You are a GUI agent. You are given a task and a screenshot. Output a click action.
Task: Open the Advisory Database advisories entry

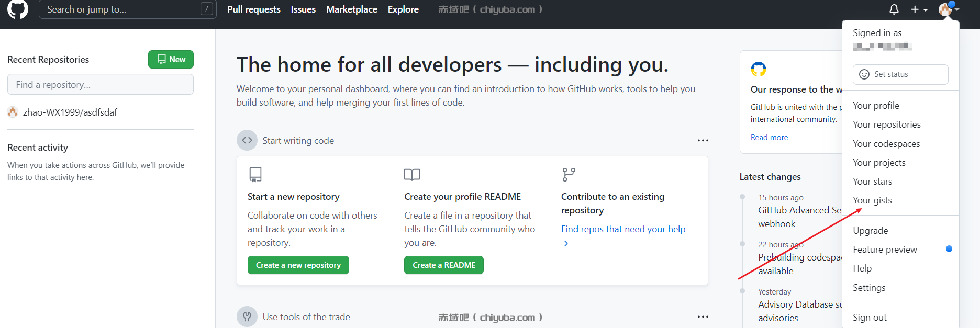(799, 311)
